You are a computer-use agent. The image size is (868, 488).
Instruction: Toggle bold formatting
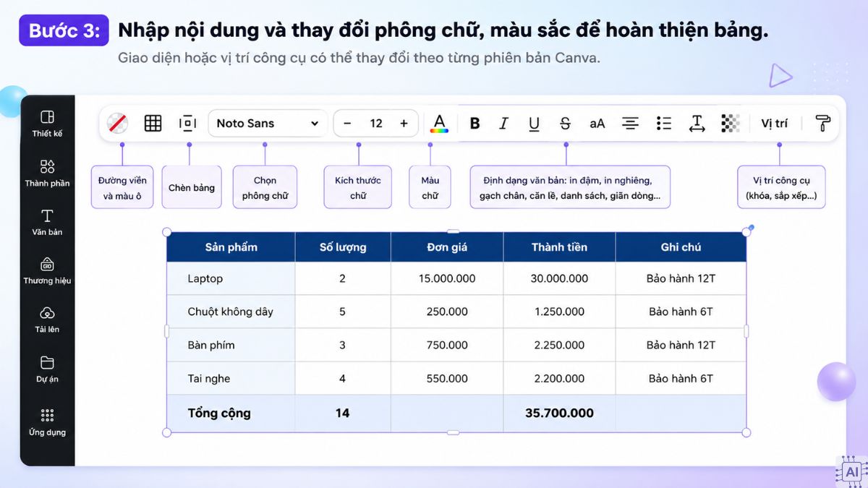(x=475, y=124)
